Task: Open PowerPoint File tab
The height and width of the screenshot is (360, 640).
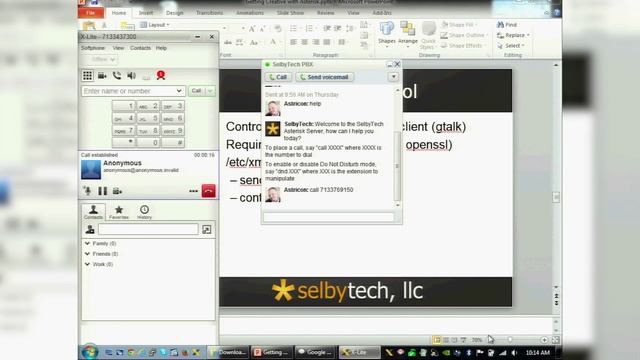Action: point(91,13)
